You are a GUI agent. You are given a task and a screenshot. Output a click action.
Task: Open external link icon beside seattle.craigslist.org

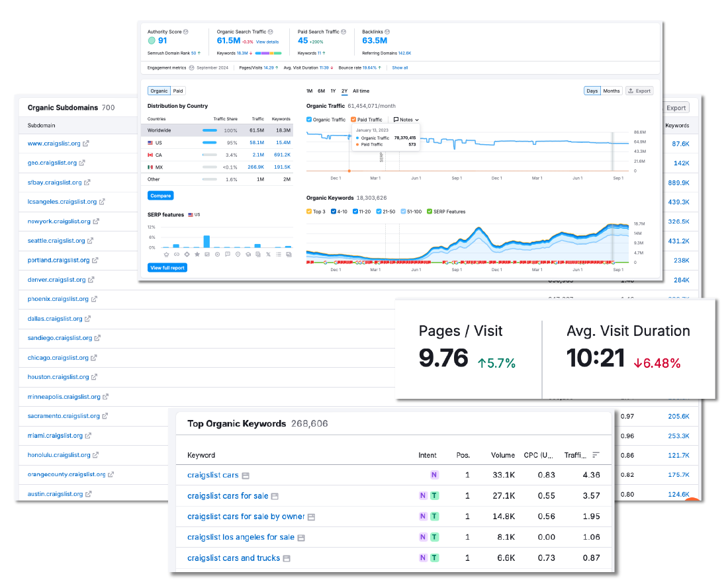[x=91, y=241]
